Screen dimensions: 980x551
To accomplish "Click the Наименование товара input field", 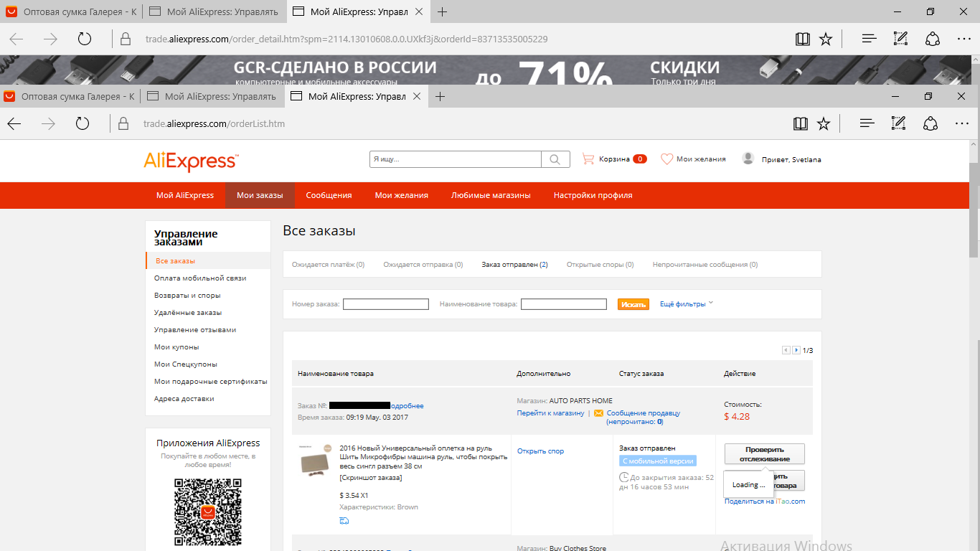I will click(563, 304).
